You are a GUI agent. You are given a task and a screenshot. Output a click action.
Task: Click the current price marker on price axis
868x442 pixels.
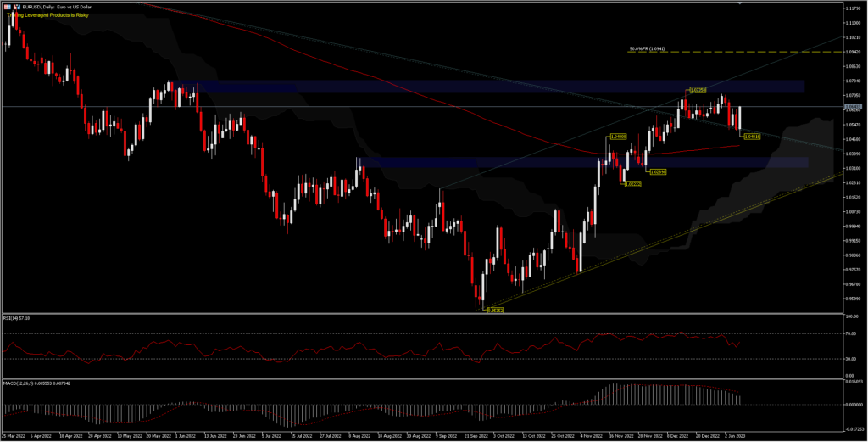point(852,107)
